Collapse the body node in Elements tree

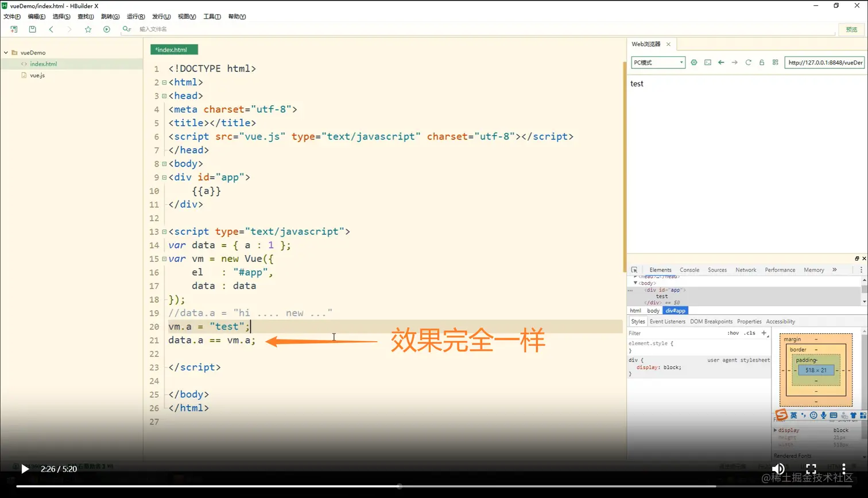(x=635, y=283)
